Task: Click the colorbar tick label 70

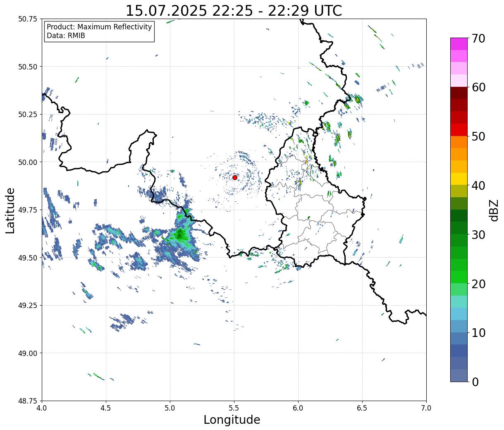Action: [x=478, y=38]
